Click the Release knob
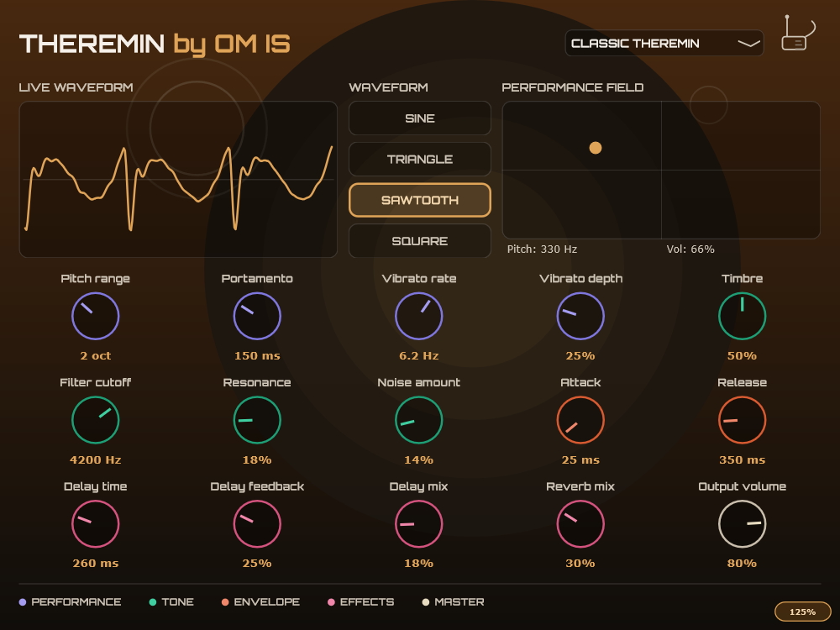The image size is (840, 630). pyautogui.click(x=742, y=420)
